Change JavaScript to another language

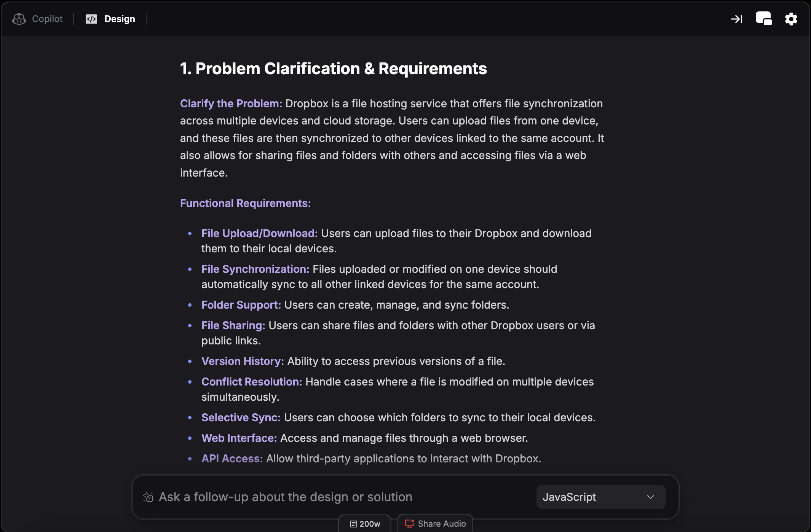point(600,497)
